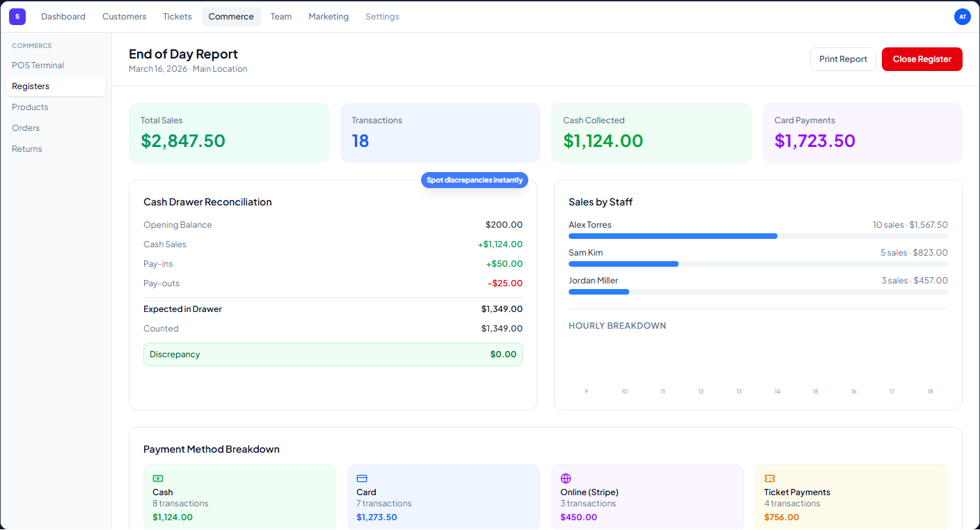The width and height of the screenshot is (980, 530).
Task: Click the Card Payments summary card
Action: [862, 133]
